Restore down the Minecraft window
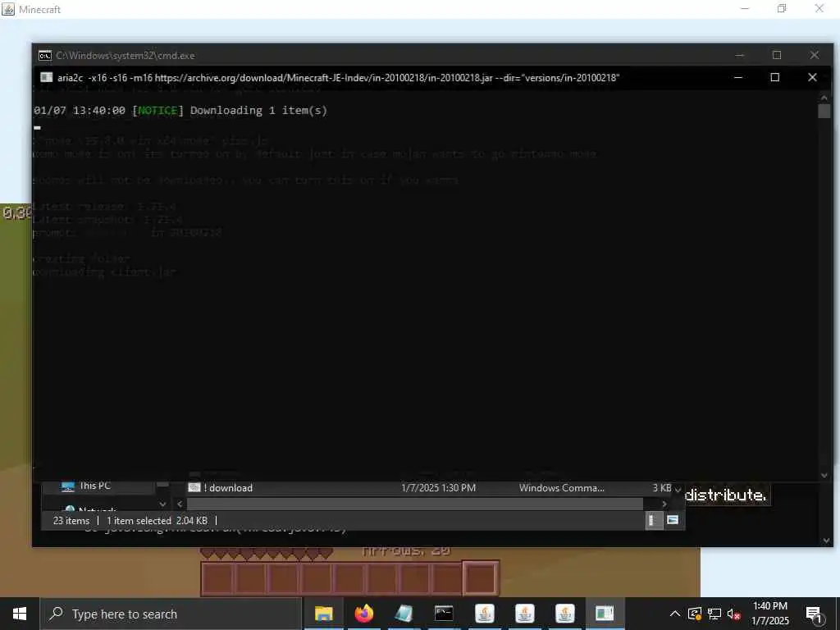 point(782,8)
